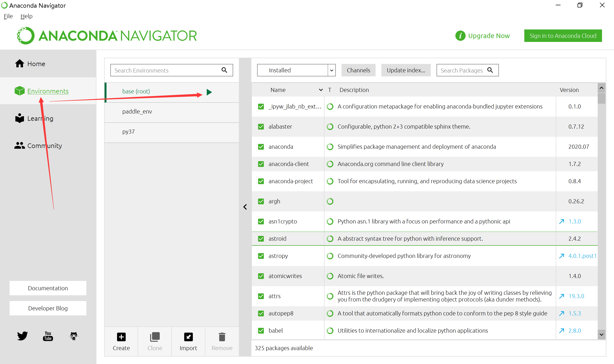Open the GitHub octocat icon link

74,336
